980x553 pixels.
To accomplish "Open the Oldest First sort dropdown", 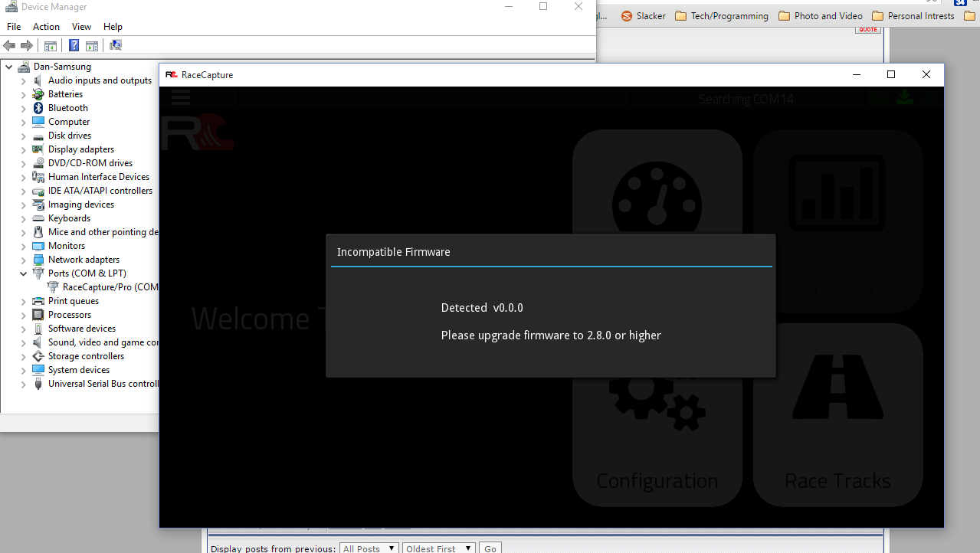I will point(439,548).
